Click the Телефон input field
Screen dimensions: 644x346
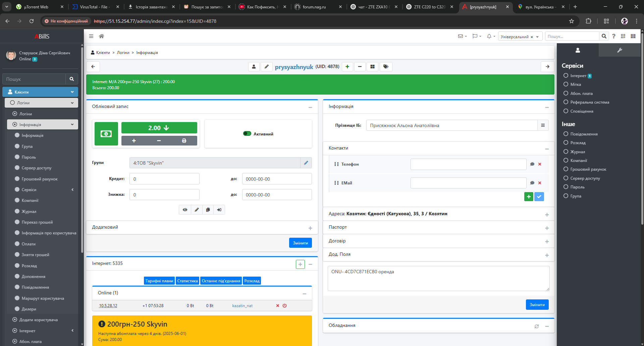click(x=468, y=164)
